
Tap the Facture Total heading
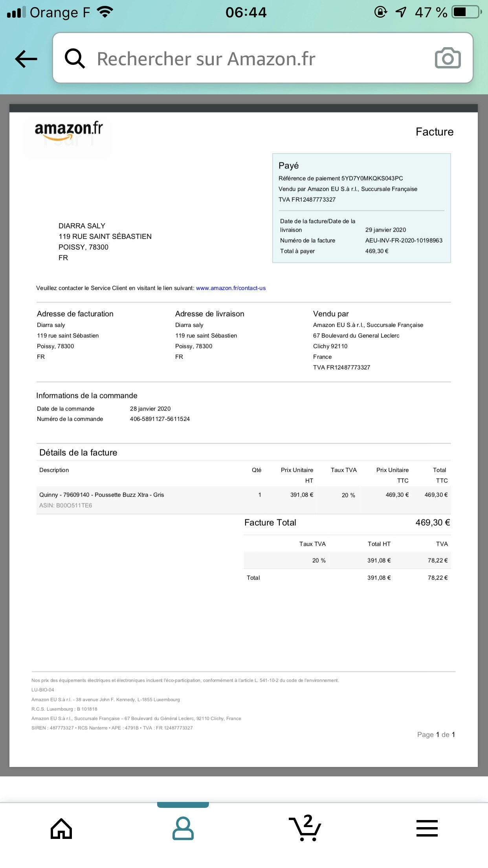tap(270, 522)
